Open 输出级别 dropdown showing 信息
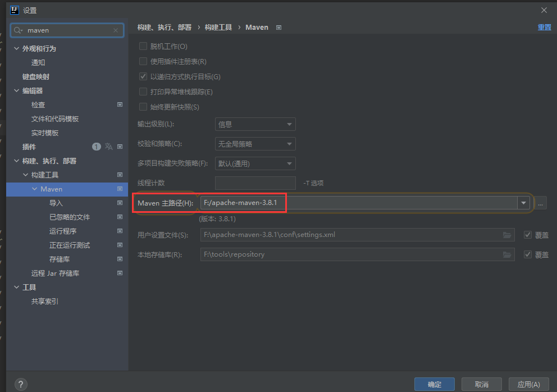The image size is (557, 392). (x=255, y=124)
